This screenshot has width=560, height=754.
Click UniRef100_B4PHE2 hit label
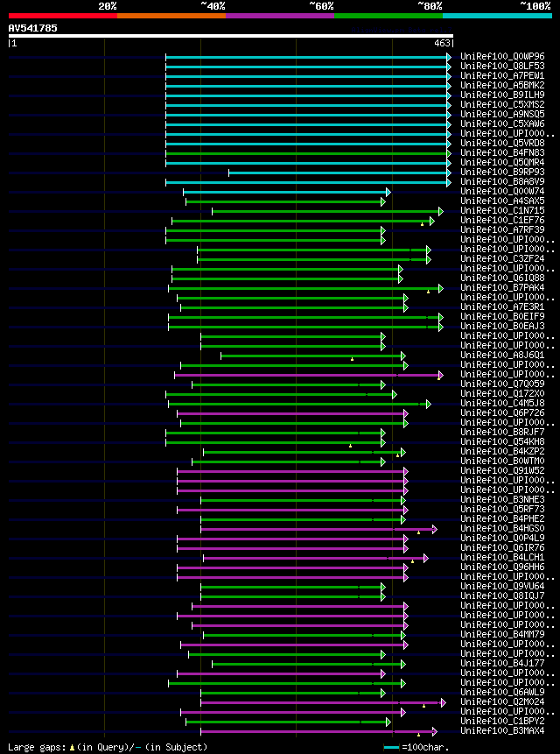tap(502, 518)
